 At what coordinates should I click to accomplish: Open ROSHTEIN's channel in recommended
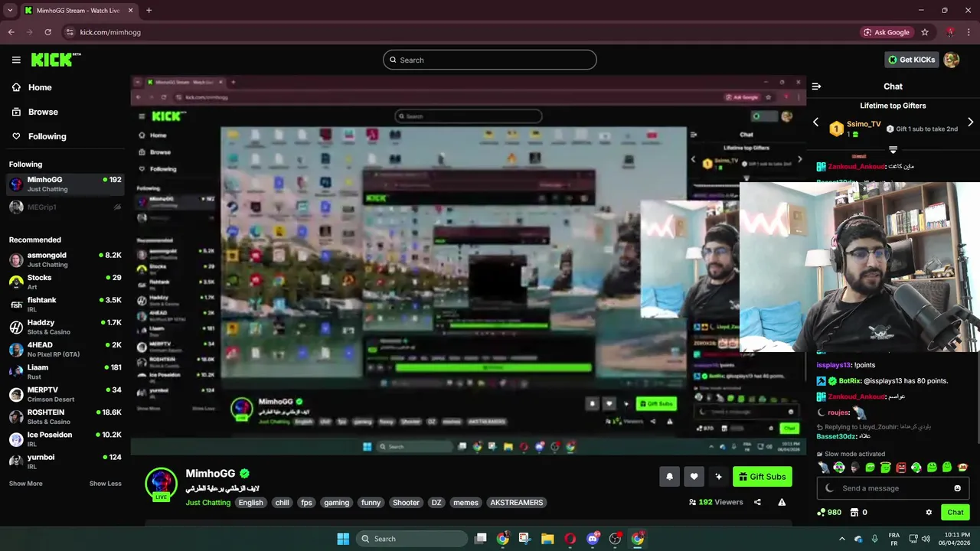click(x=64, y=417)
